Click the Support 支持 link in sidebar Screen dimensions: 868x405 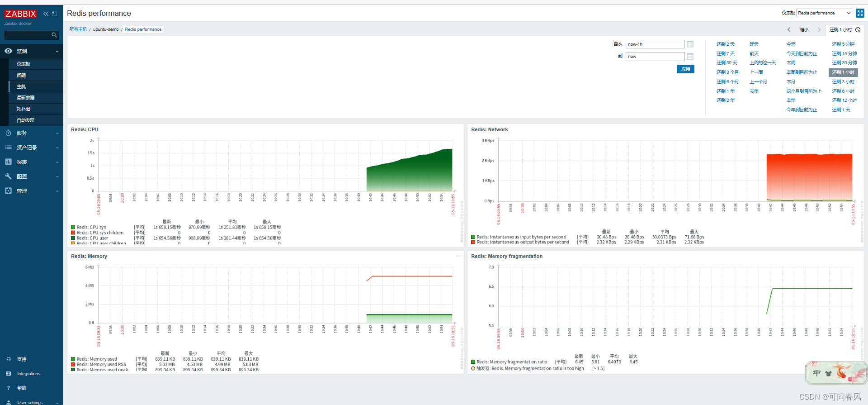tap(22, 359)
